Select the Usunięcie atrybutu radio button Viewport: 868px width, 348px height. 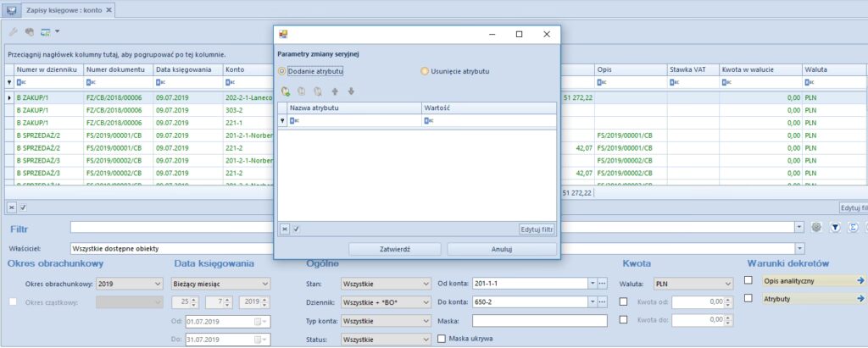coord(426,71)
